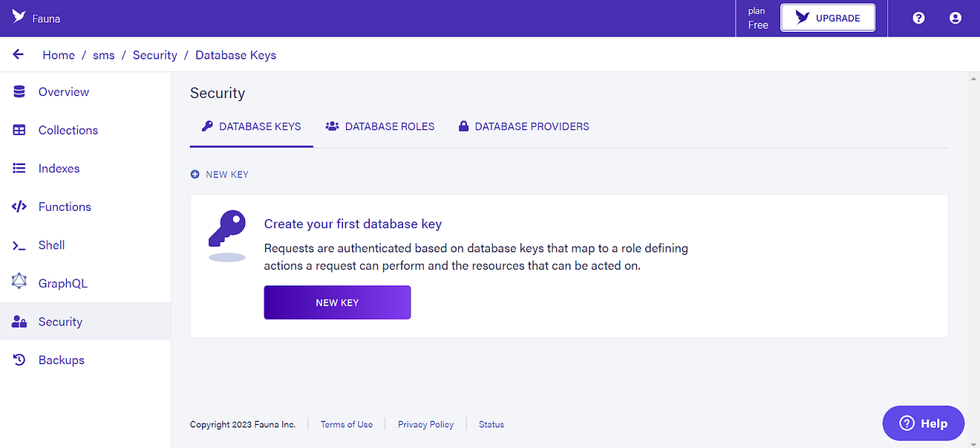The width and height of the screenshot is (980, 448).
Task: Switch to the Database Providers tab
Action: 523,126
